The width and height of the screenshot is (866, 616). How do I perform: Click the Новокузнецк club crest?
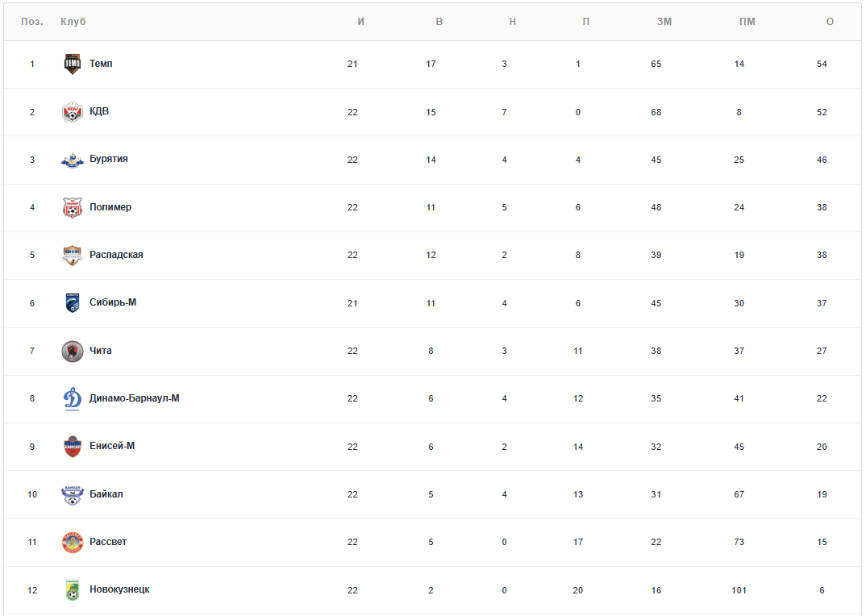(x=73, y=590)
